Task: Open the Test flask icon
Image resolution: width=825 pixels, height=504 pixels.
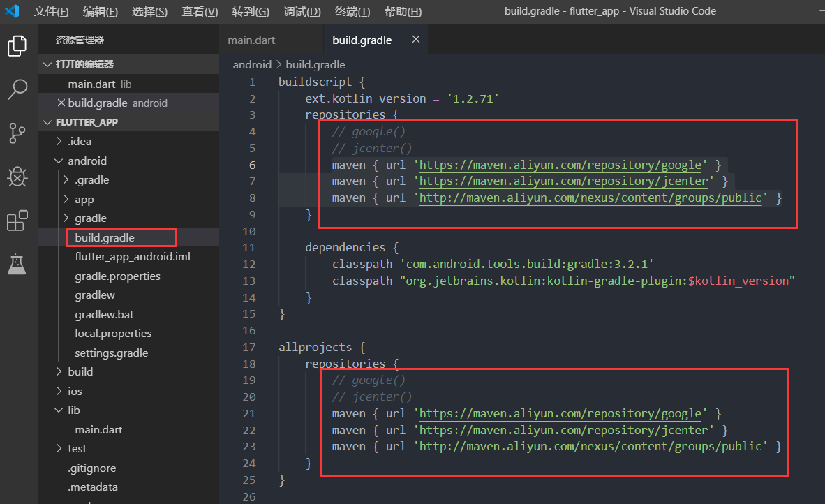Action: tap(17, 264)
